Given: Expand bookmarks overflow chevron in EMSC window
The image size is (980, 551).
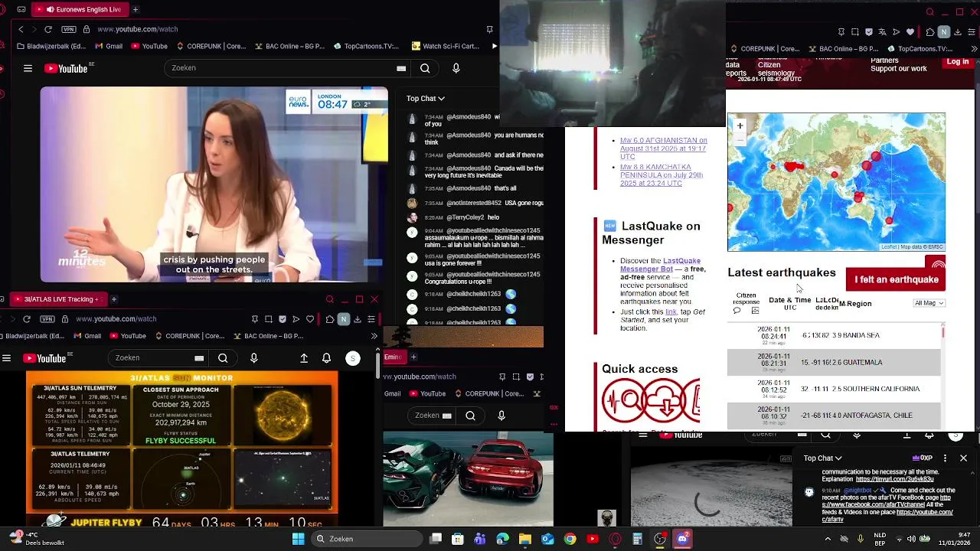Looking at the screenshot, I should click(x=974, y=49).
